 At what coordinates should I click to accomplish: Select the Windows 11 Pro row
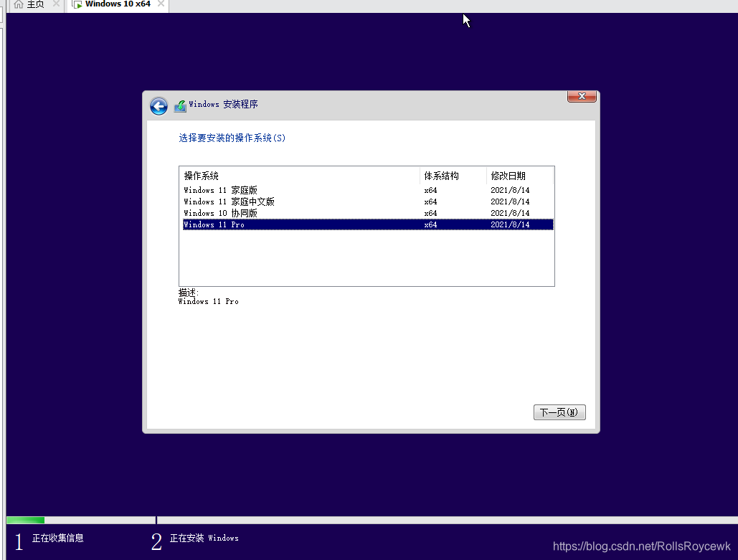coord(368,224)
